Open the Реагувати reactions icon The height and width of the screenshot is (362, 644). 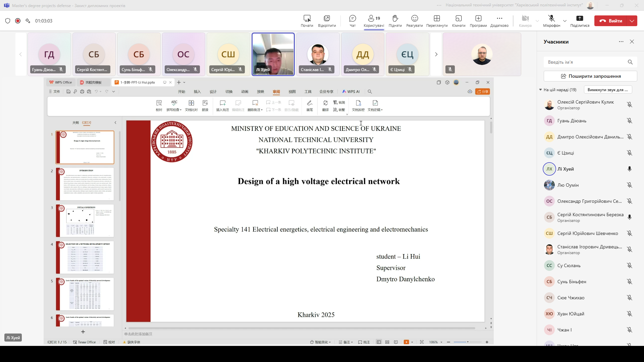(x=415, y=18)
